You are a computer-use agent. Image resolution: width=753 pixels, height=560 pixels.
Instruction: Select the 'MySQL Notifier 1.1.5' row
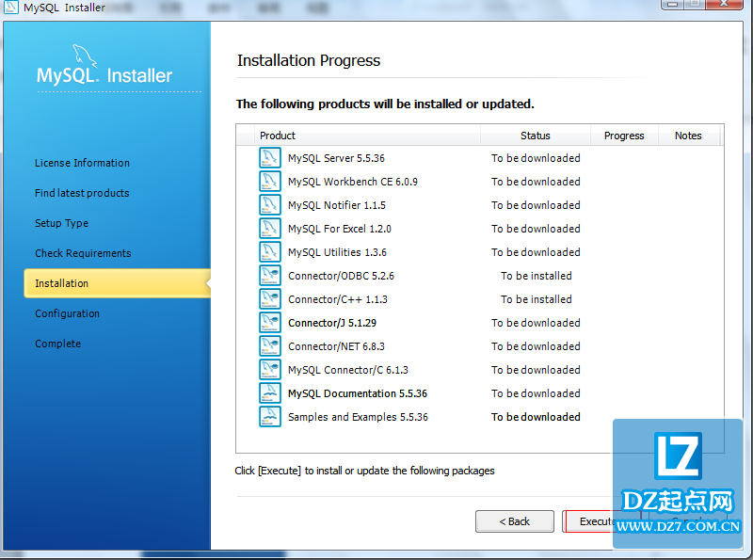480,205
